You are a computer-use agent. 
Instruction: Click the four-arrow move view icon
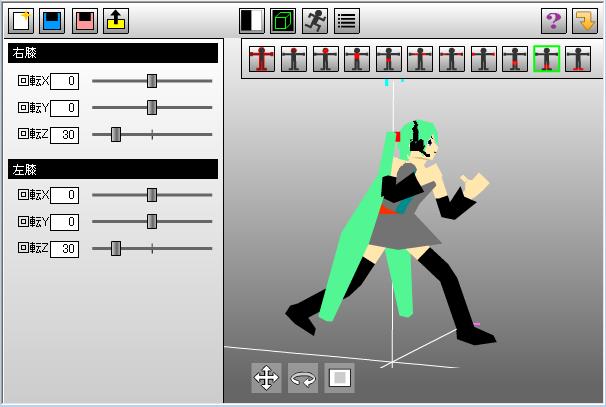click(x=266, y=378)
